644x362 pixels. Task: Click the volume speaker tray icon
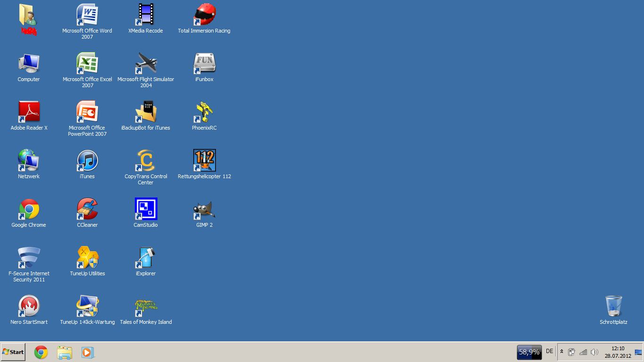[x=594, y=352]
